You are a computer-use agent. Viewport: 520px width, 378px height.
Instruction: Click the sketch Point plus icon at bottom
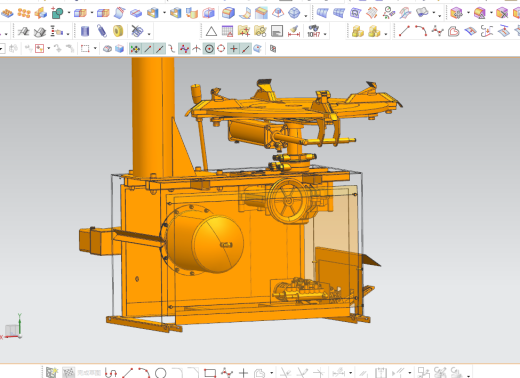click(x=243, y=372)
